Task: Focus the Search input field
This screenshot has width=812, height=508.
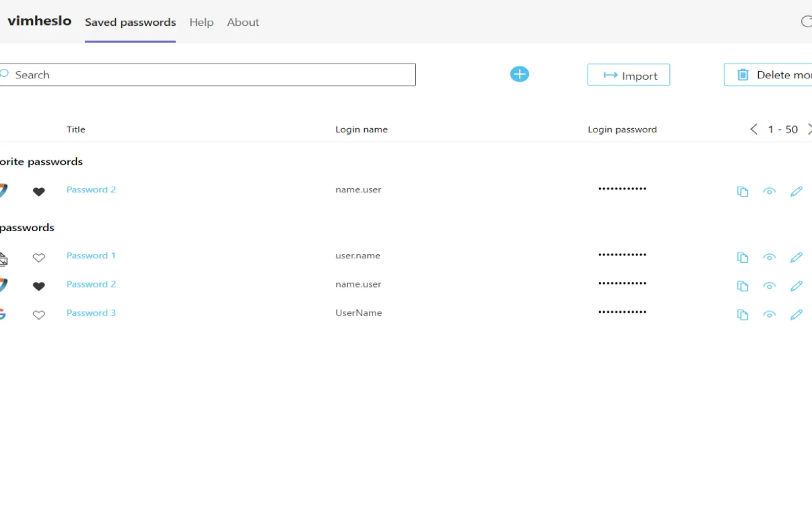Action: pyautogui.click(x=207, y=75)
